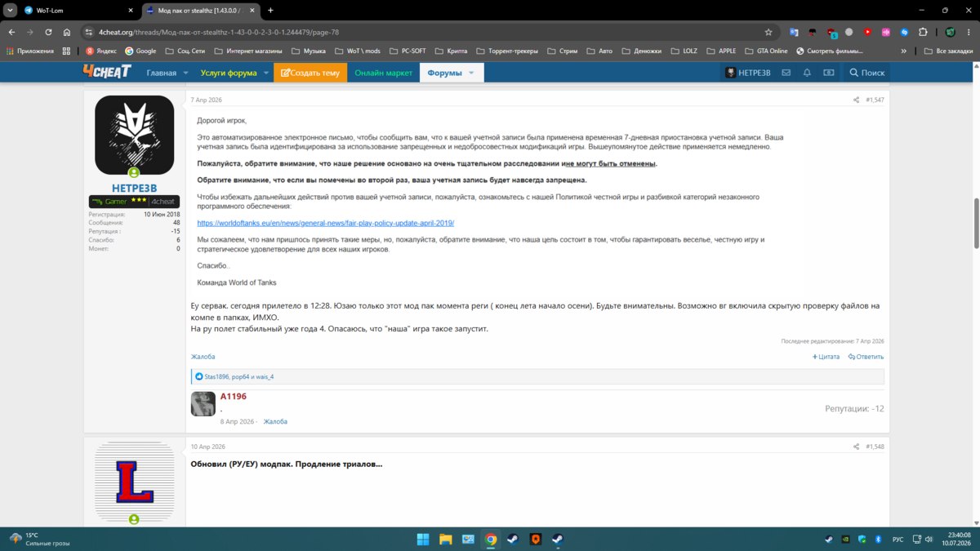980x551 pixels.
Task: Click Ответить to reply to the post
Action: 866,357
